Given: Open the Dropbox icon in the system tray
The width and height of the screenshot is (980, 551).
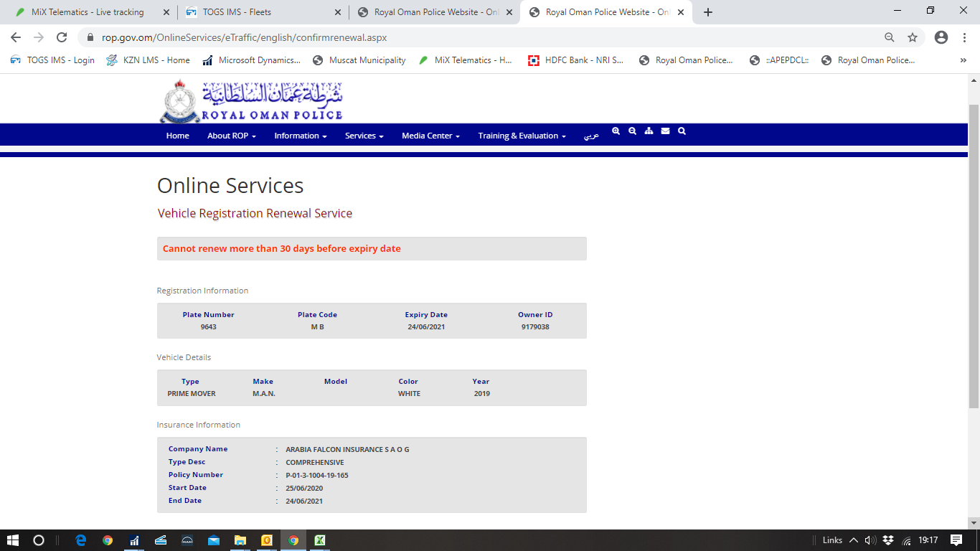Looking at the screenshot, I should point(888,540).
